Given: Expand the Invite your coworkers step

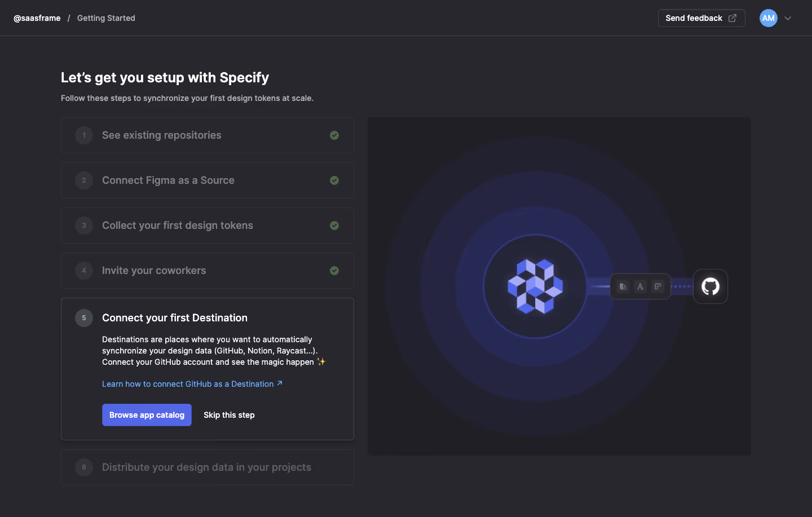Looking at the screenshot, I should [208, 271].
